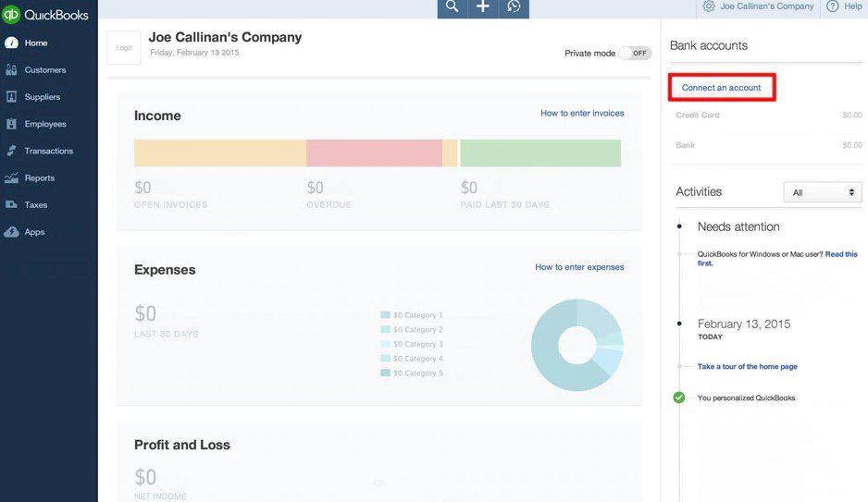Image resolution: width=868 pixels, height=502 pixels.
Task: Toggle the Private mode switch
Action: (635, 54)
